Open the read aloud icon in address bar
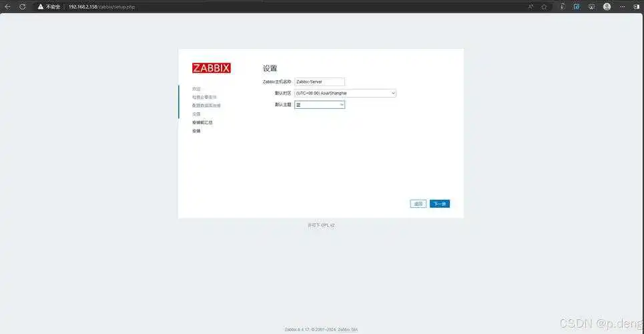The height and width of the screenshot is (334, 644). [x=531, y=7]
